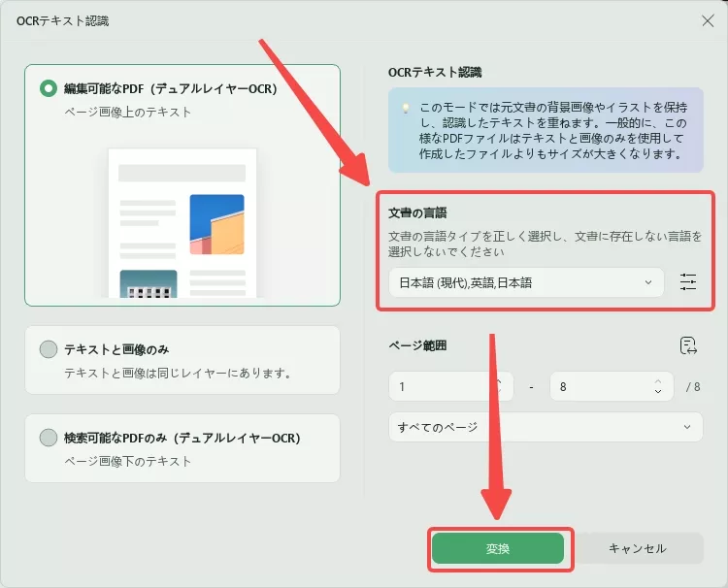Click the 文書の言語 heading
The height and width of the screenshot is (588, 728).
[x=417, y=213]
